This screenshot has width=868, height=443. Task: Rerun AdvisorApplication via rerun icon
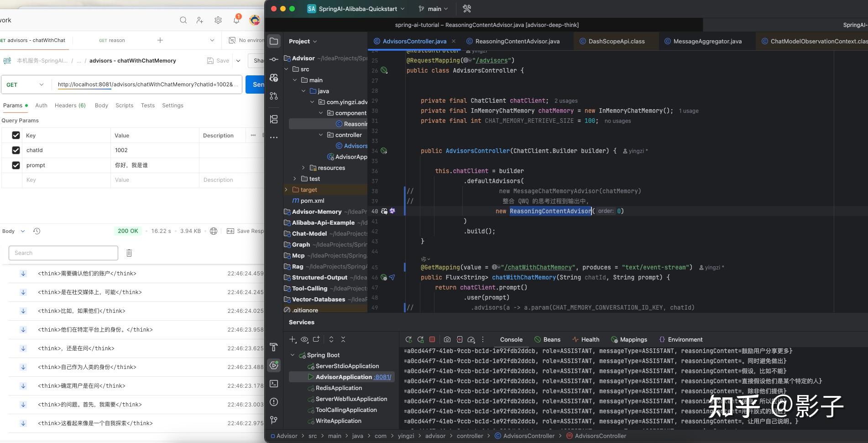tap(408, 339)
